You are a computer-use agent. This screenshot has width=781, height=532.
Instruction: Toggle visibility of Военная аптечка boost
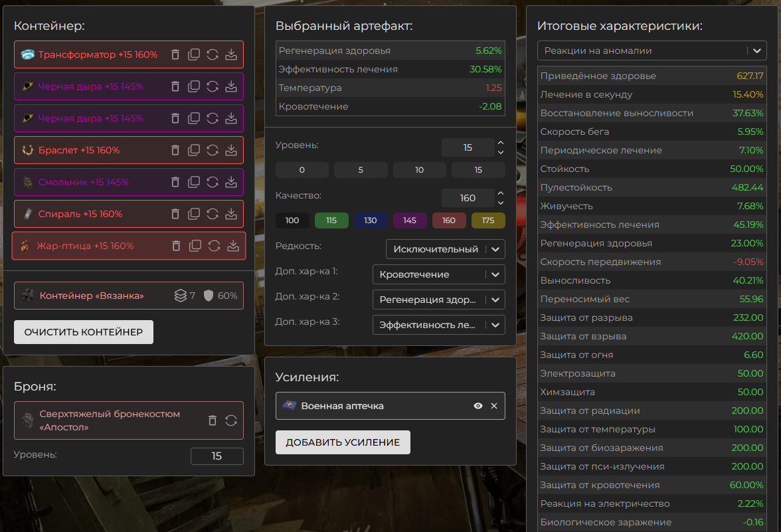478,406
